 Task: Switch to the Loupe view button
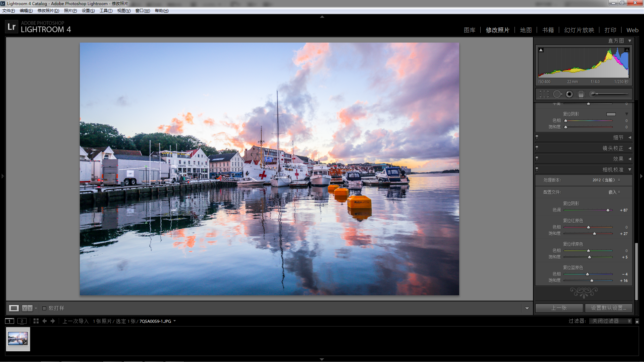[14, 308]
